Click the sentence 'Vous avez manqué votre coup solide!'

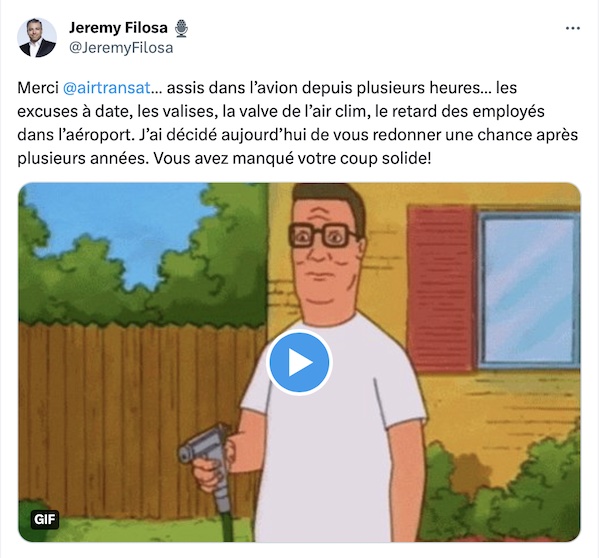click(x=292, y=158)
